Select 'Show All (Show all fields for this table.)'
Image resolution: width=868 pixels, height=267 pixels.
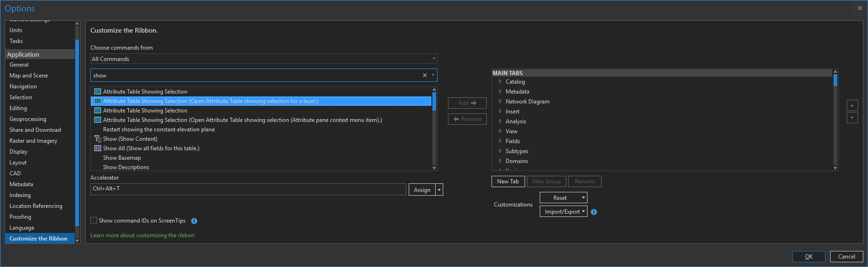(261, 148)
